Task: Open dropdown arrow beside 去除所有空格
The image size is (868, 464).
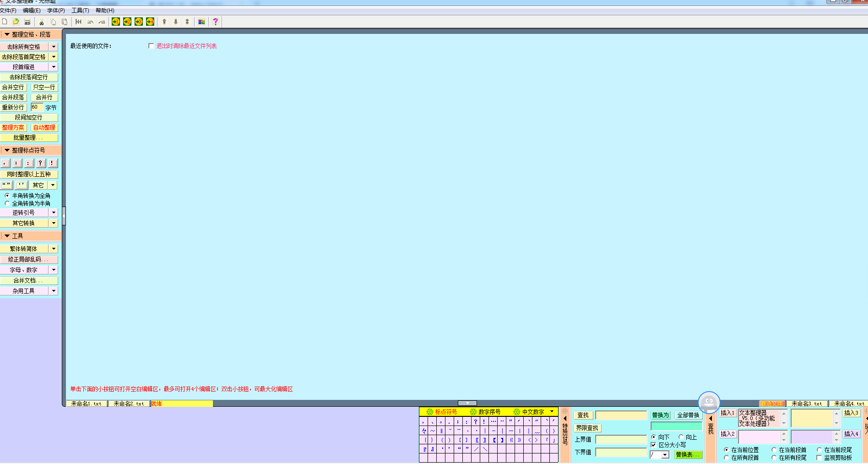Action: point(54,47)
